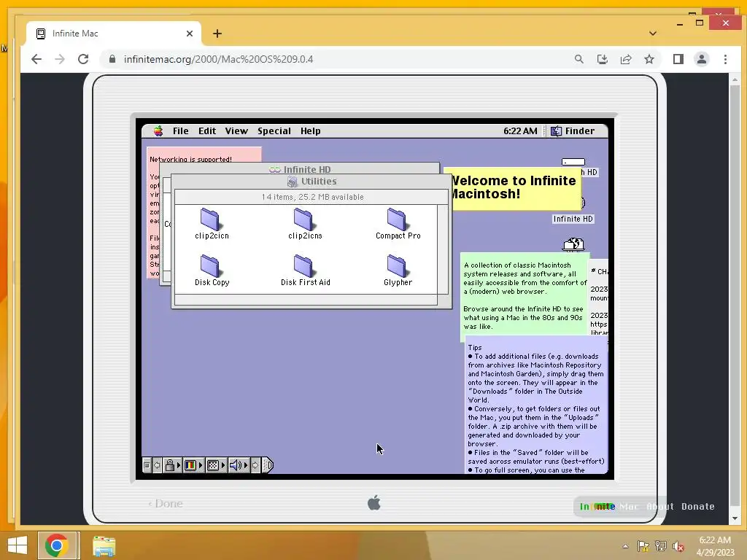Click the '14 items, 25.2 MB available' header
This screenshot has height=560, width=747.
click(x=312, y=197)
